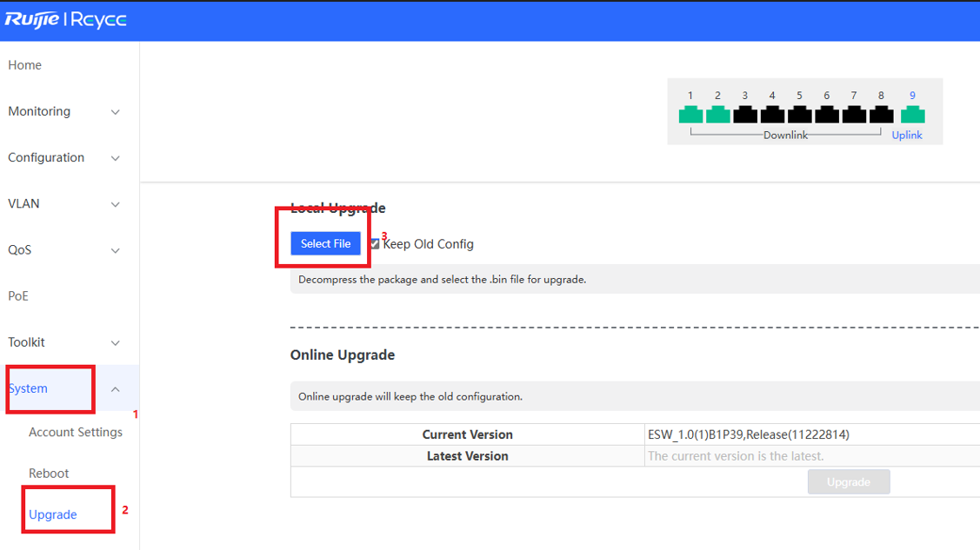
Task: Toggle the Keep Old Config checkbox
Action: click(x=375, y=244)
